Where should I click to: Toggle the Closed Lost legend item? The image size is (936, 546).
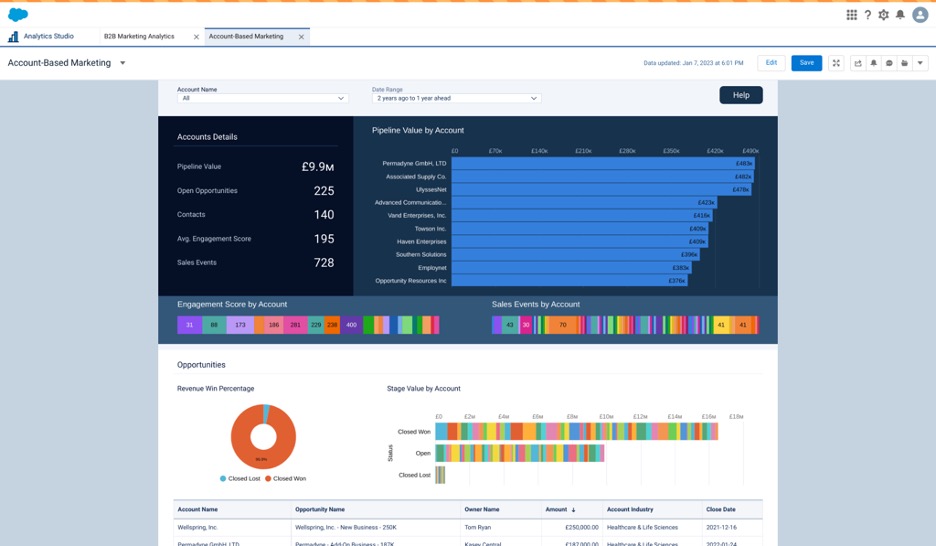(x=240, y=479)
